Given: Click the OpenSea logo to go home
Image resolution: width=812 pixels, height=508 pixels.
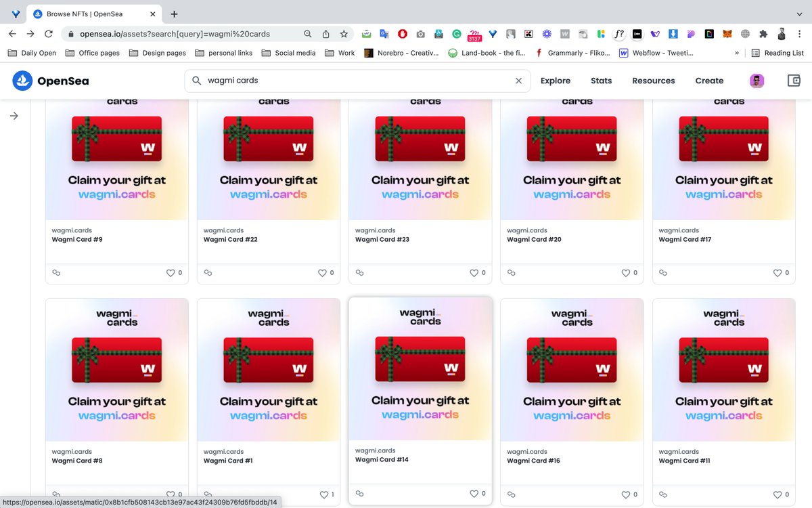Looking at the screenshot, I should [51, 81].
